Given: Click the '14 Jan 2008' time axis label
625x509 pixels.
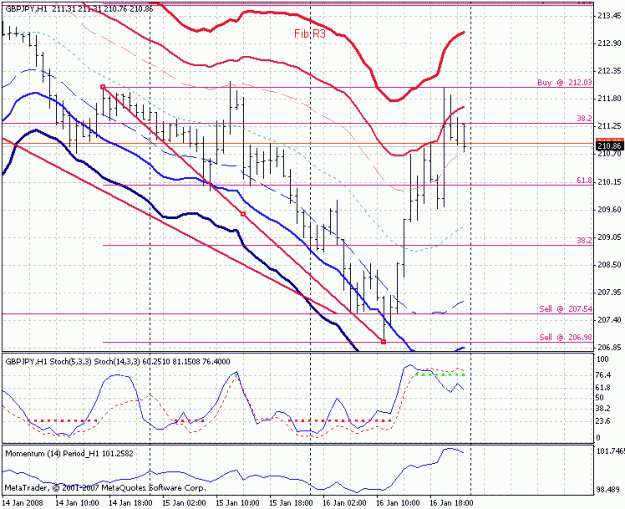Looking at the screenshot, I should click(22, 503).
